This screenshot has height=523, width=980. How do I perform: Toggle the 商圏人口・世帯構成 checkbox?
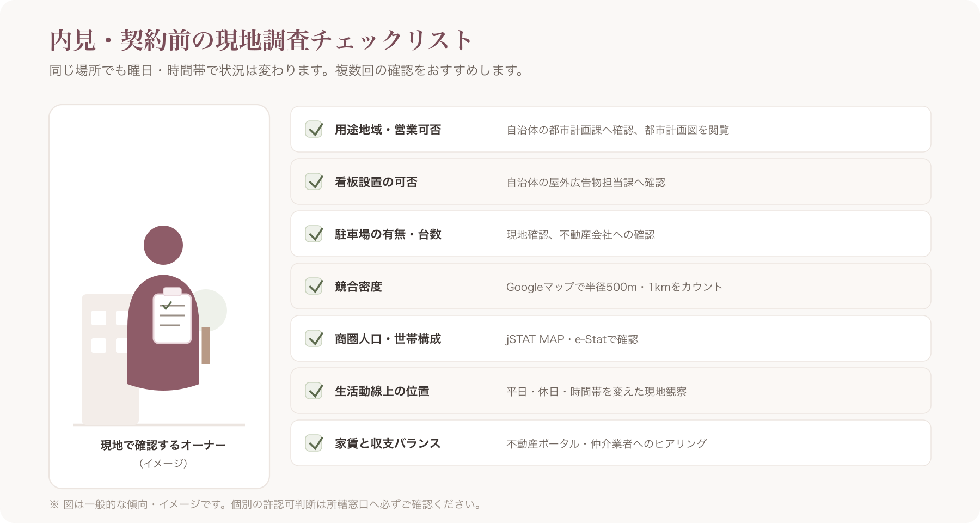coord(314,338)
